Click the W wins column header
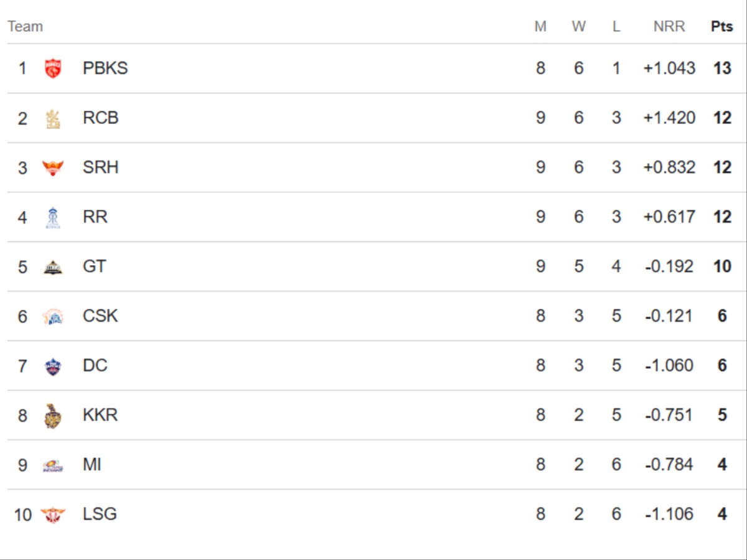 click(x=579, y=27)
